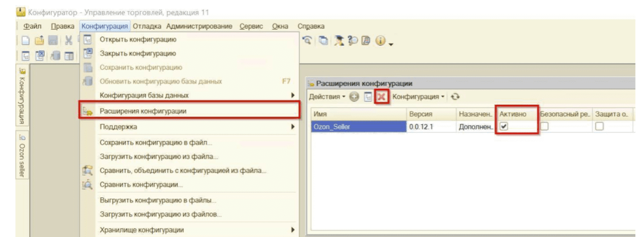Open the Действия dropdown
Image resolution: width=644 pixels, height=237 pixels.
pyautogui.click(x=327, y=97)
